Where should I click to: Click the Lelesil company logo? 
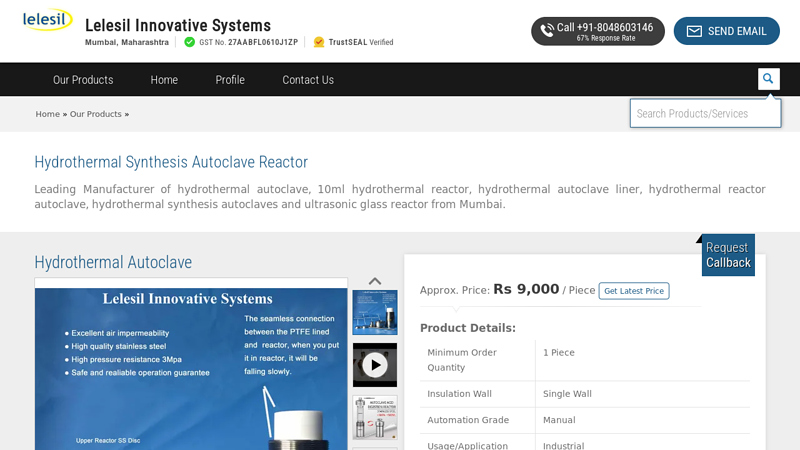coord(47,19)
